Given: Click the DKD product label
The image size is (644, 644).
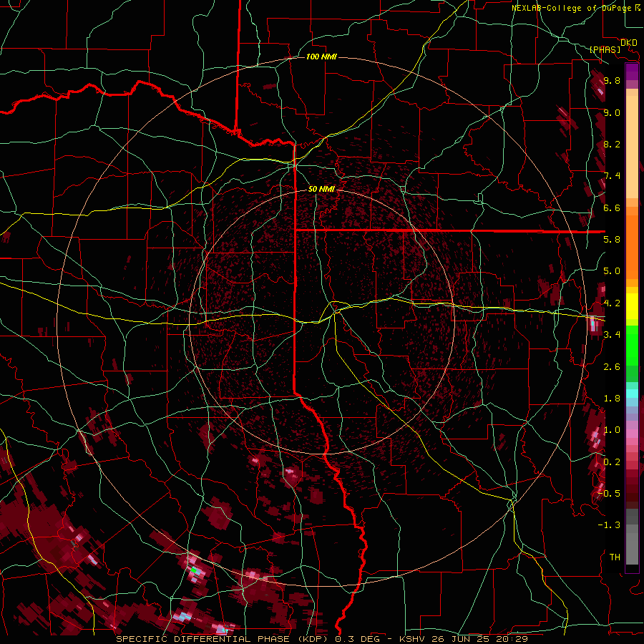Looking at the screenshot, I should point(628,43).
